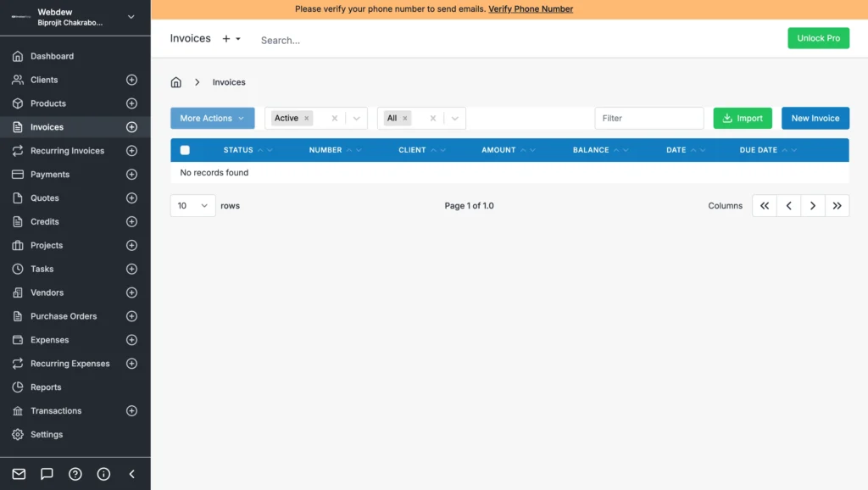Click the info icon in the sidebar footer

tap(103, 474)
